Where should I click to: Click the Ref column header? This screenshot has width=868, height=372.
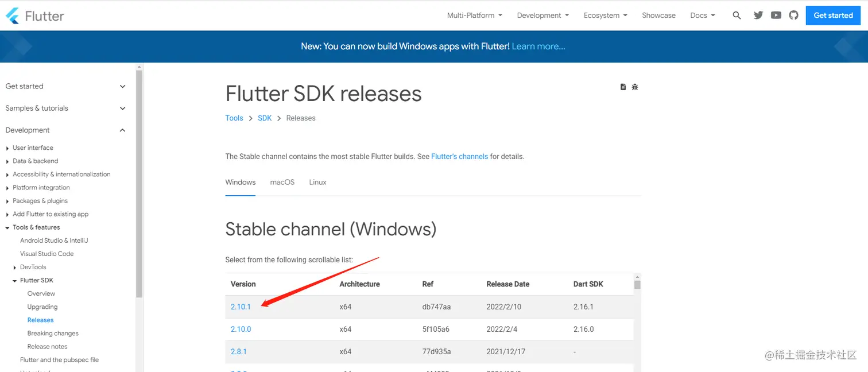coord(428,284)
